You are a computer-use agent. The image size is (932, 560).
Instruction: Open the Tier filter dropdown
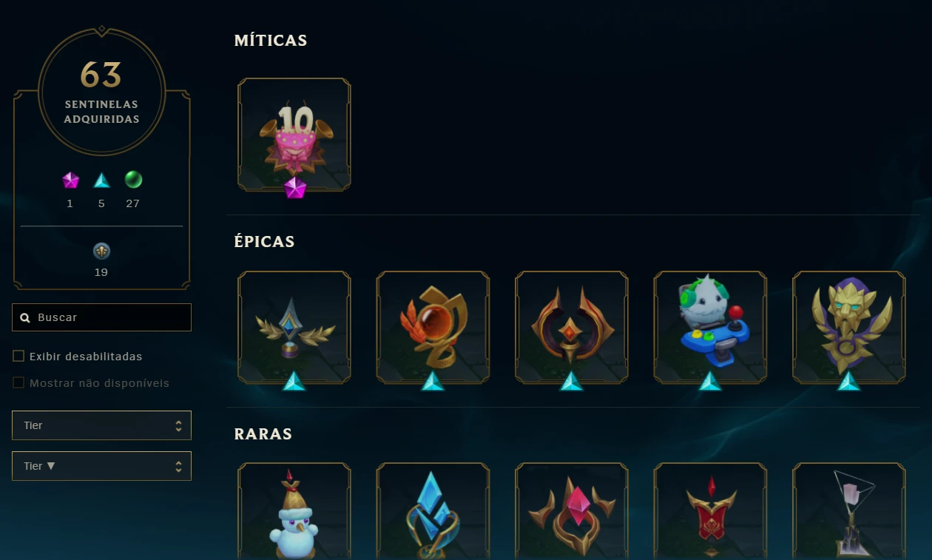tap(101, 425)
